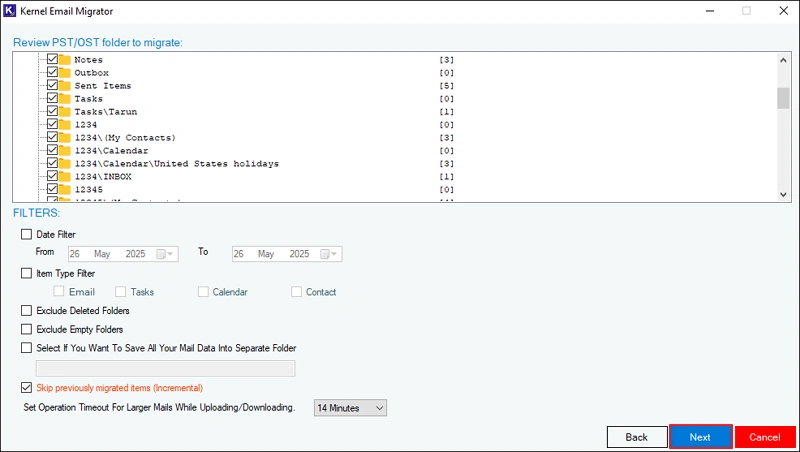
Task: Click the 1234\INBOX folder icon
Action: [64, 176]
